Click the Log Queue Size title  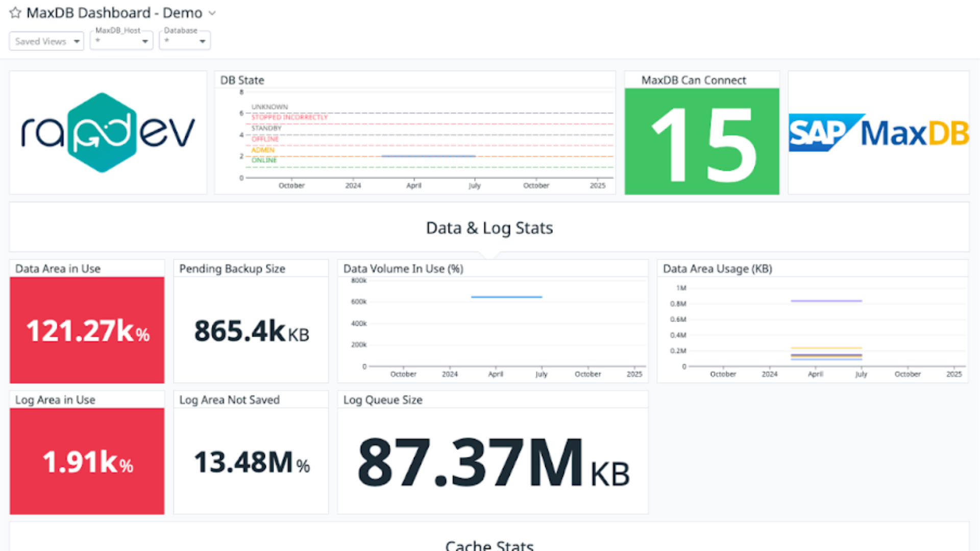(x=383, y=400)
